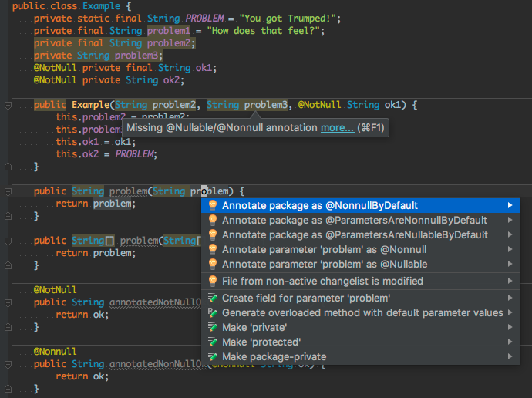This screenshot has width=532, height=398.
Task: Click pencil icon beside Make 'private'
Action: (x=213, y=327)
